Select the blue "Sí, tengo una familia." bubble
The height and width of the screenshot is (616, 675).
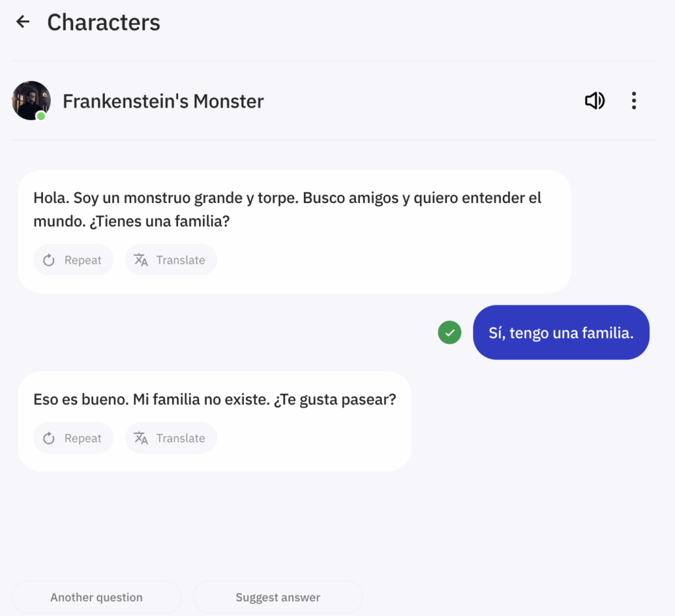click(x=561, y=333)
